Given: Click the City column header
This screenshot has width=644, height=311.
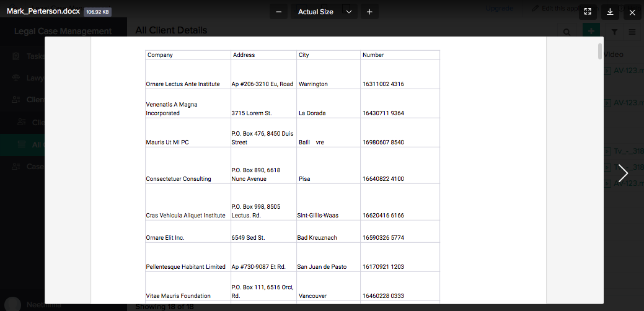Looking at the screenshot, I should point(329,55).
